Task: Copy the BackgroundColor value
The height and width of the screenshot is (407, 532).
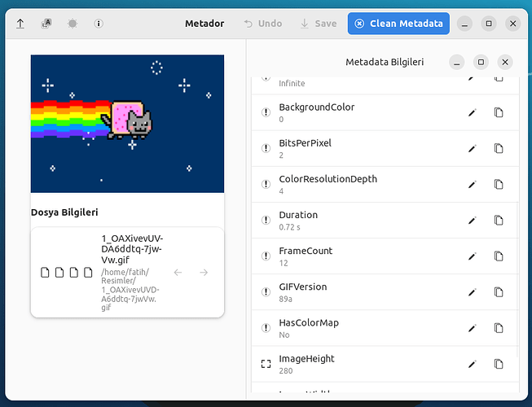Action: 499,113
